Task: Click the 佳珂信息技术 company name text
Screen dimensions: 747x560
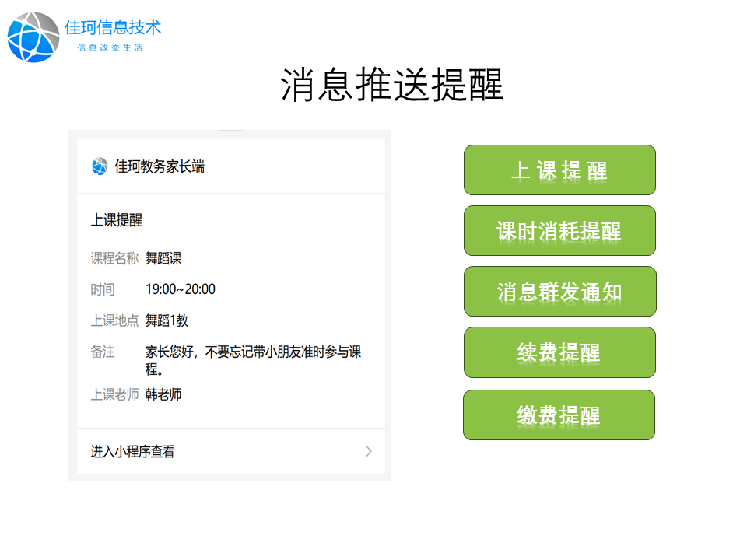Action: coord(113,27)
